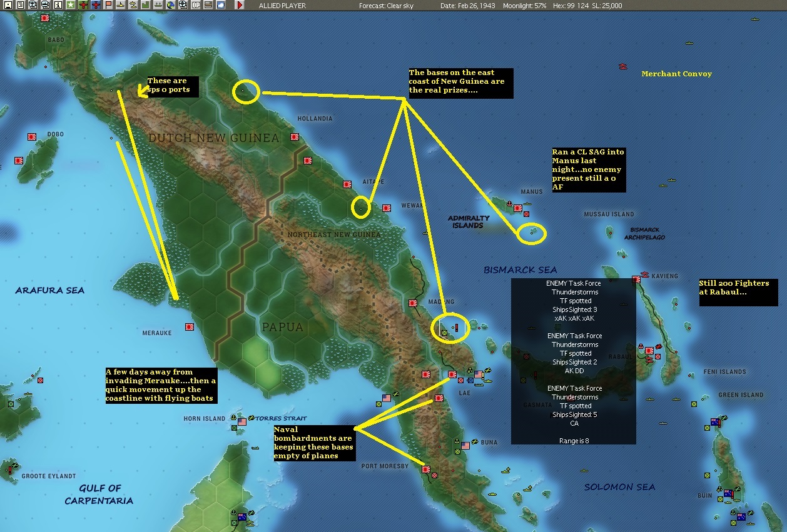Open the green factory industry icon
The image size is (787, 532).
click(145, 5)
